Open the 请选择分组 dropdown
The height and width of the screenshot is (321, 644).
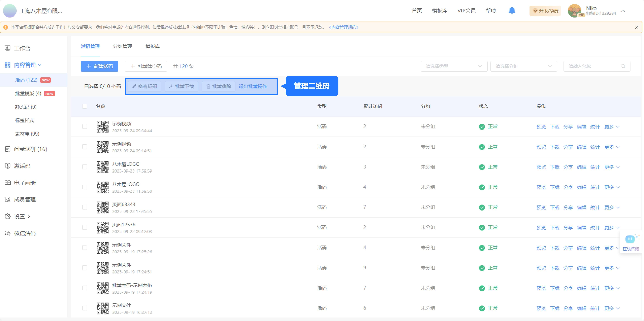point(524,66)
